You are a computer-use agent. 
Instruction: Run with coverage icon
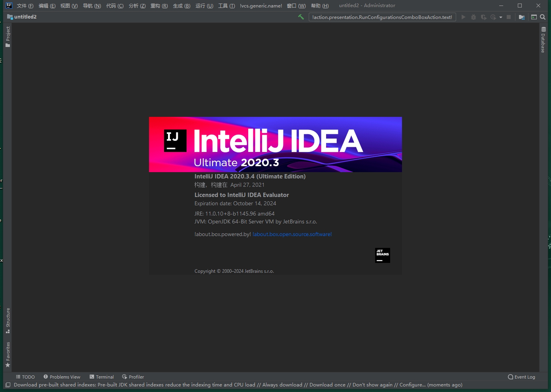(x=483, y=17)
